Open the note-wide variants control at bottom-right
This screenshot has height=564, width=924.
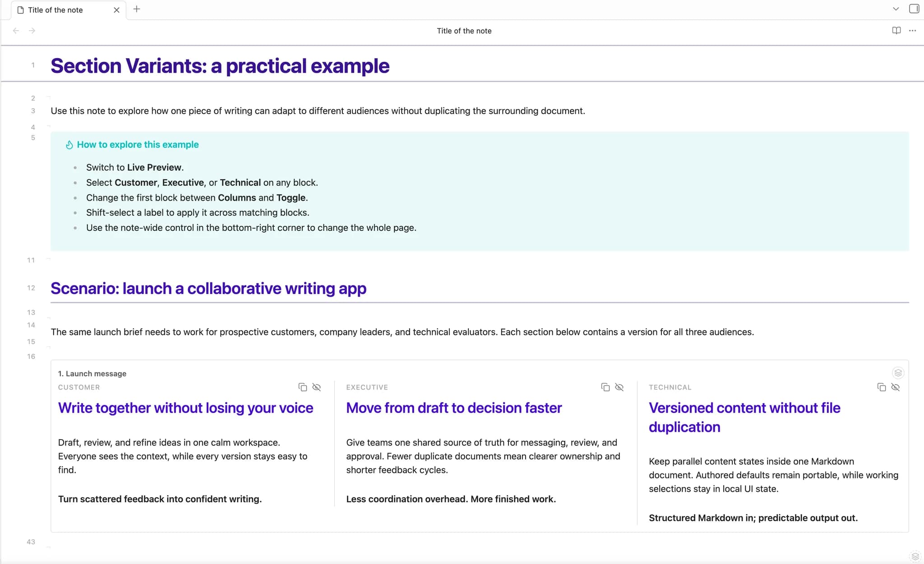pos(915,556)
